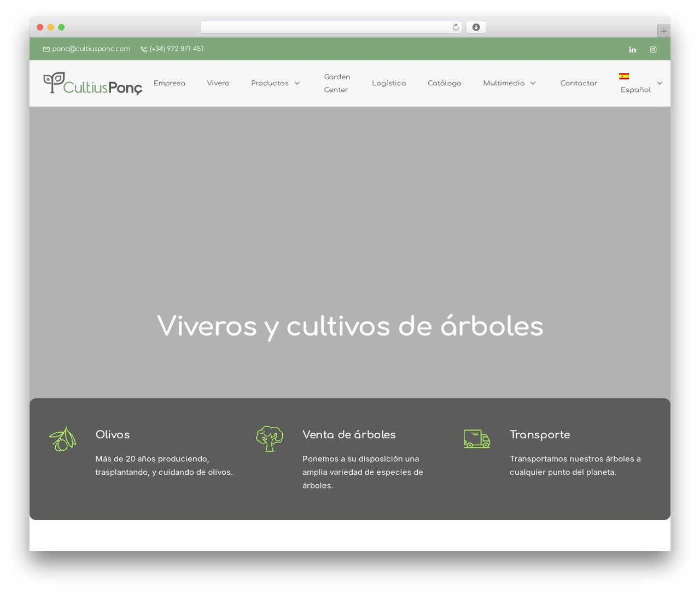Expand the Multimedia dropdown chevron
Screen dimensions: 700x593
click(x=533, y=83)
